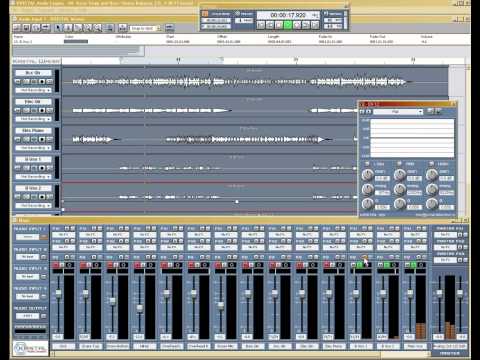Click the rewind-to-start transport button

point(261,25)
